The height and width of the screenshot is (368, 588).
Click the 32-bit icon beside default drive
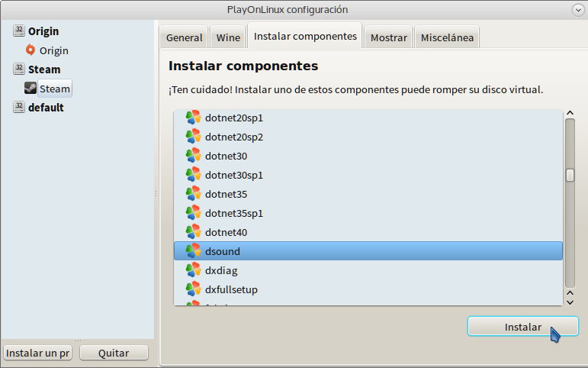pyautogui.click(x=19, y=108)
